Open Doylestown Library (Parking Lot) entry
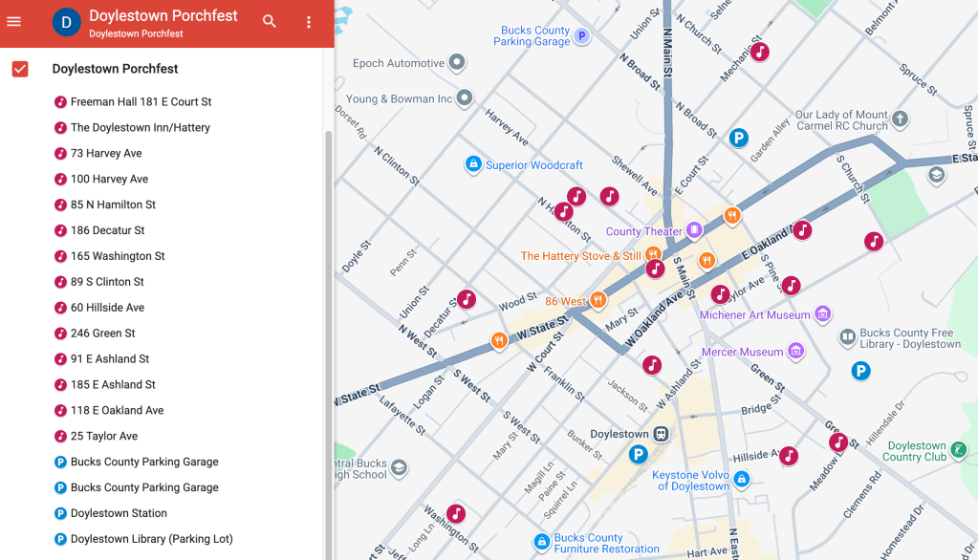The width and height of the screenshot is (978, 560). pos(151,540)
